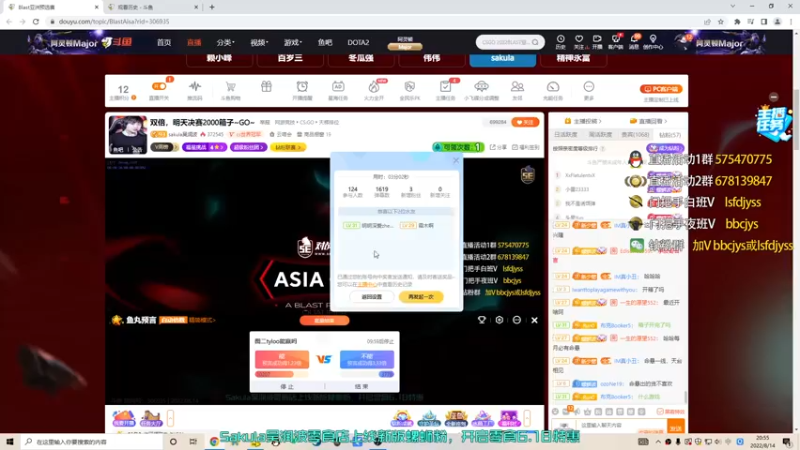Open the 鱼吧 nav item
Image resolution: width=800 pixels, height=450 pixels.
(324, 42)
